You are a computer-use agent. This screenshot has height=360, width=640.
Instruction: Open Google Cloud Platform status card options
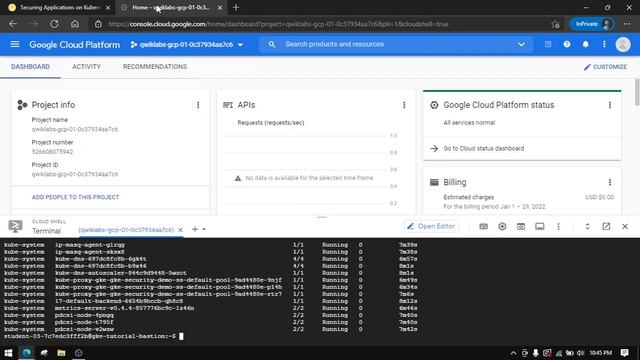[x=610, y=105]
